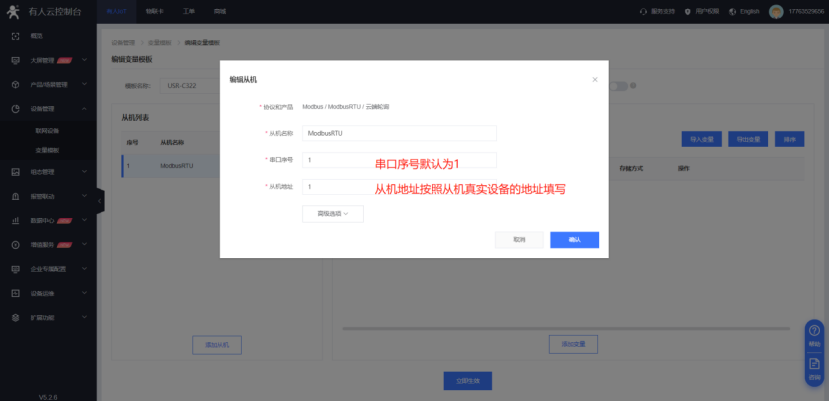Click the 取消 cancel button
The width and height of the screenshot is (829, 402).
pos(519,240)
